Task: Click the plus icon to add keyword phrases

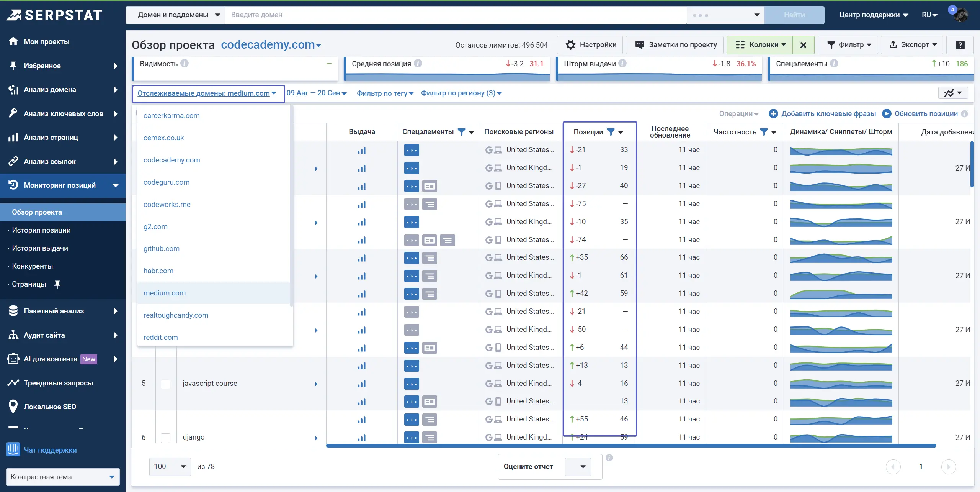Action: 773,114
